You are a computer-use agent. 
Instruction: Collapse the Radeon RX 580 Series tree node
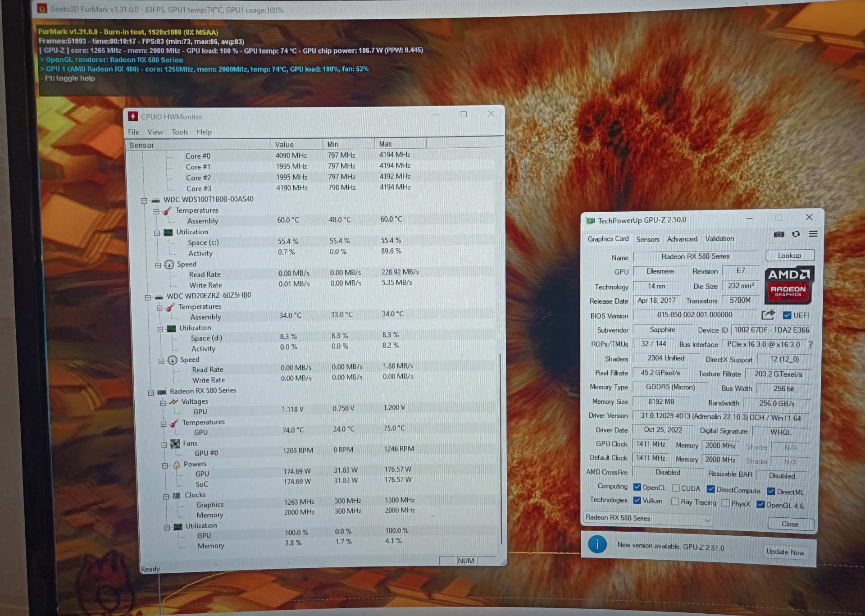pyautogui.click(x=151, y=393)
